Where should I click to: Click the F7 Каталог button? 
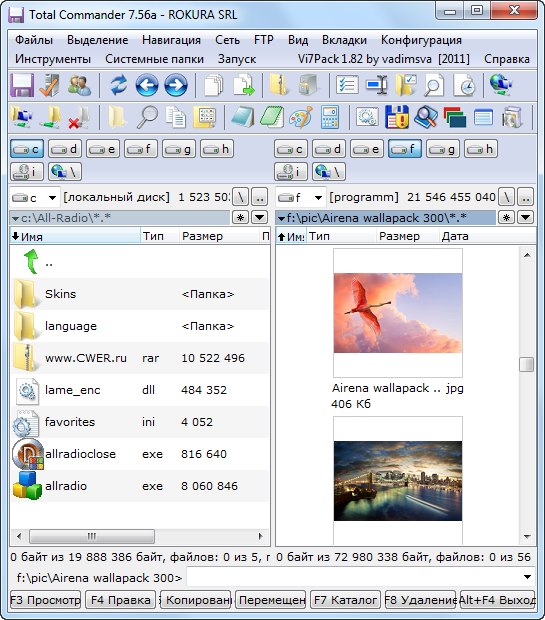(345, 600)
